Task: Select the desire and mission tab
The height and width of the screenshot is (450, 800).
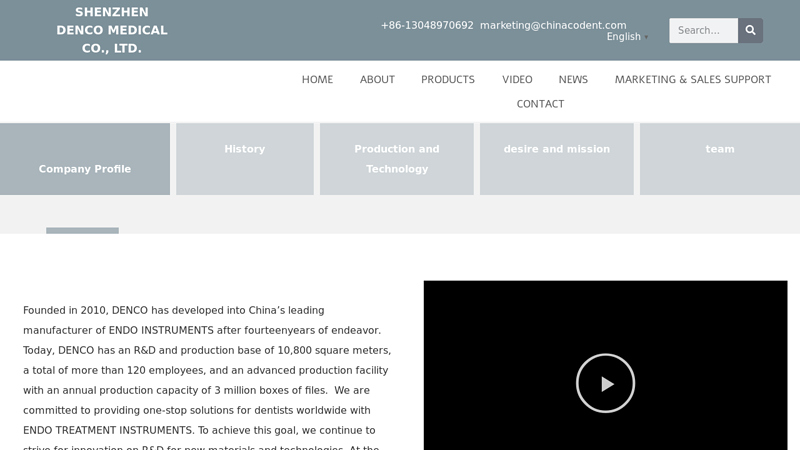Action: [557, 159]
